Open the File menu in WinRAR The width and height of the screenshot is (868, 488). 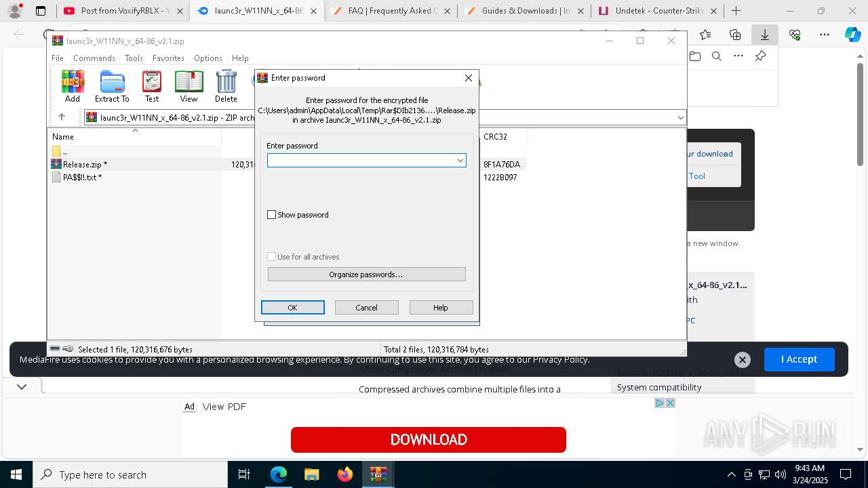point(58,58)
